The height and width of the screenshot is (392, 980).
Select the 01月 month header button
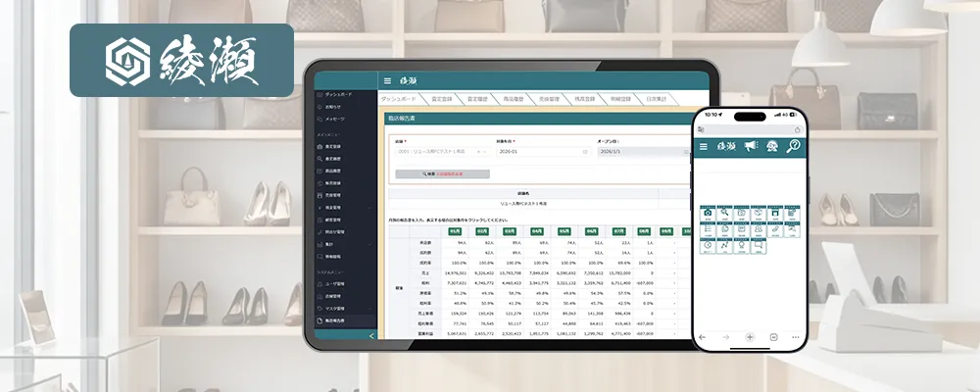(x=455, y=231)
